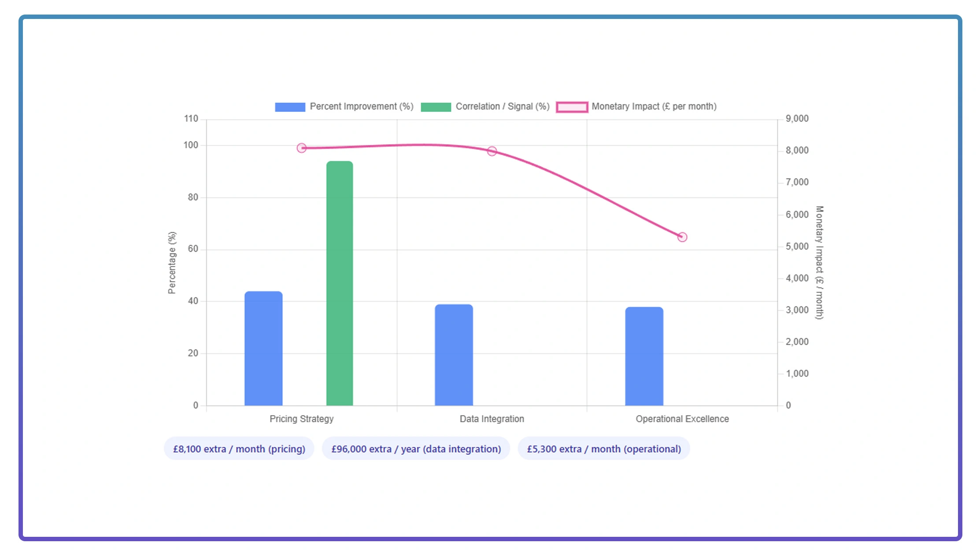
Task: Select the pink marker near Operational Excellence
Action: (682, 236)
